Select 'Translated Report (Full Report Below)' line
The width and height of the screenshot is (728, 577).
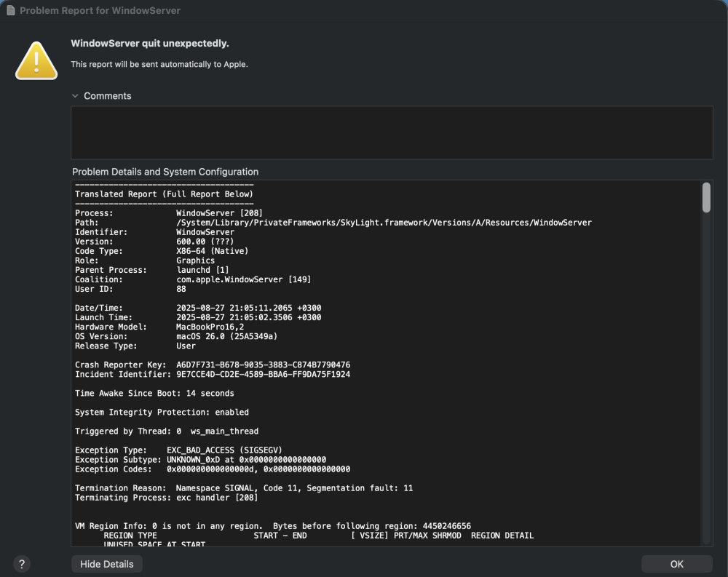click(x=164, y=194)
